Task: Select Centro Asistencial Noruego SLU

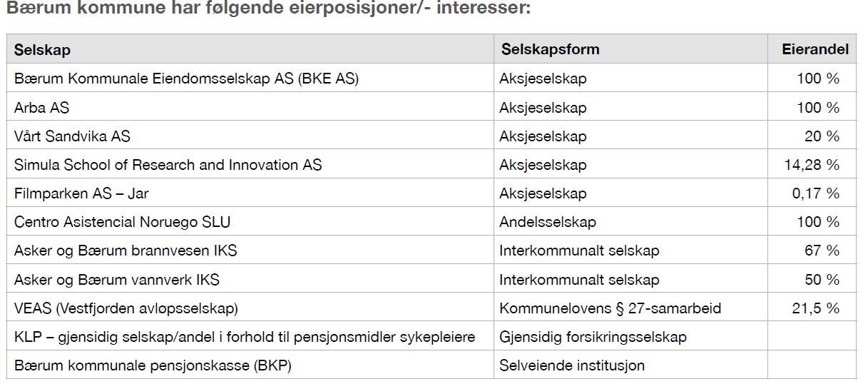Action: point(123,222)
